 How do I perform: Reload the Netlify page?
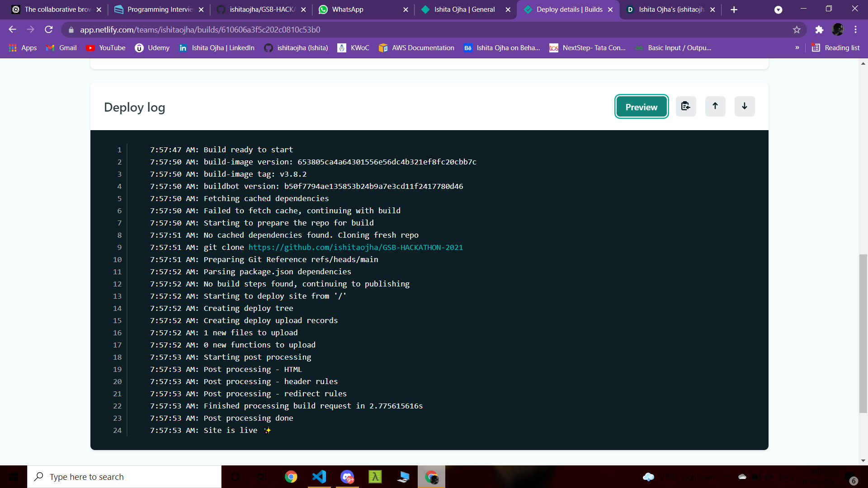click(x=49, y=30)
